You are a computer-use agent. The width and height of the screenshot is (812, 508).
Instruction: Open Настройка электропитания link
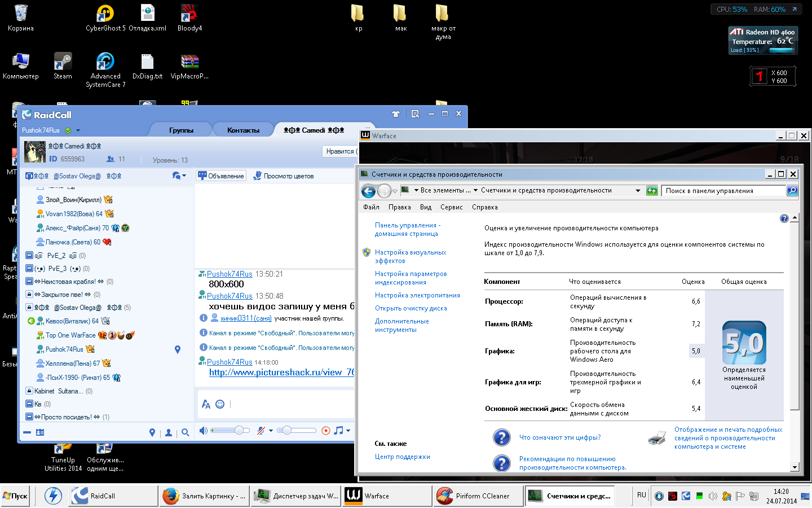pyautogui.click(x=417, y=295)
